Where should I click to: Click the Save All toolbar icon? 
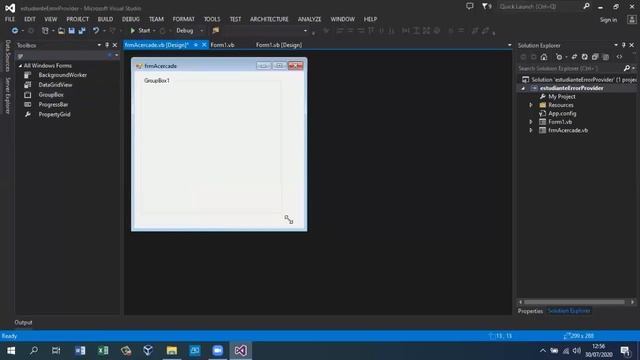[x=82, y=31]
